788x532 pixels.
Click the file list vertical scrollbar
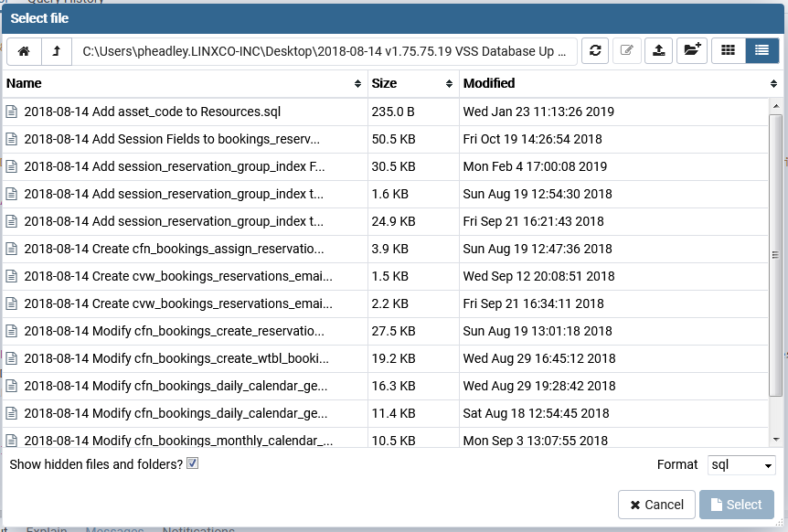click(x=776, y=256)
